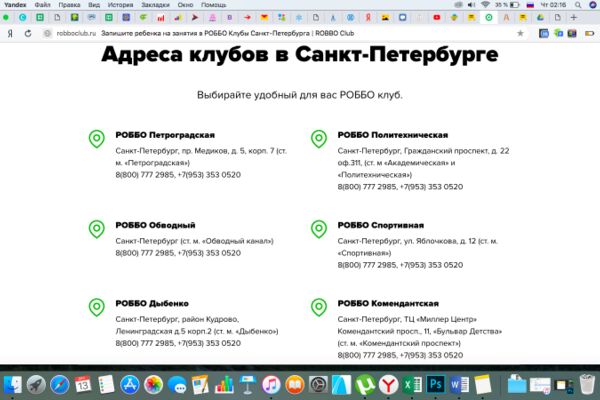Click heading 'Адреса клубов в Санкт-Петербурге'
600x400 pixels.
[x=300, y=54]
